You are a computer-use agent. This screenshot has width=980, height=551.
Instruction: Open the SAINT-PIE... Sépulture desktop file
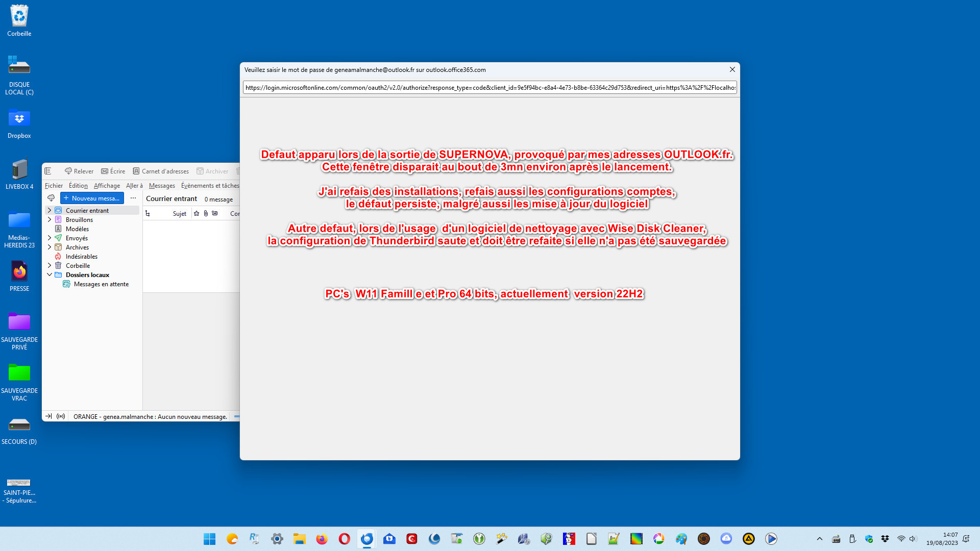click(x=19, y=491)
